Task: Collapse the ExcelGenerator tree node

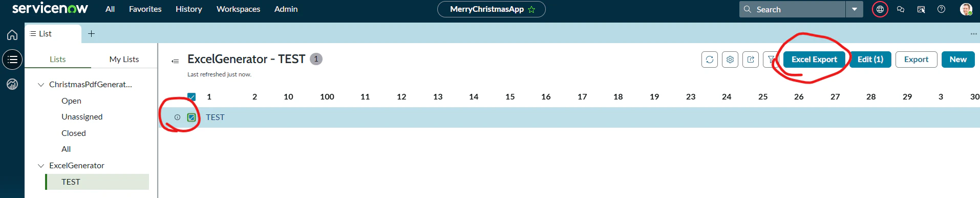Action: (x=41, y=166)
